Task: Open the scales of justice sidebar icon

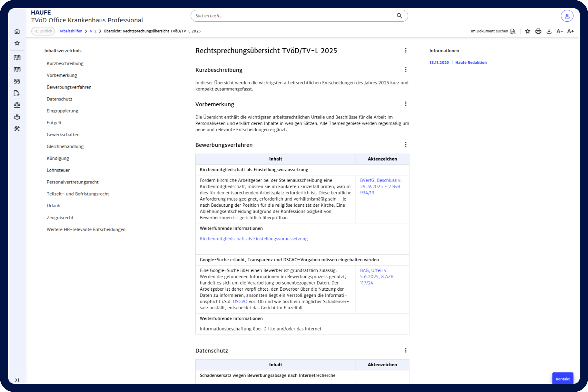Action: pyautogui.click(x=17, y=105)
